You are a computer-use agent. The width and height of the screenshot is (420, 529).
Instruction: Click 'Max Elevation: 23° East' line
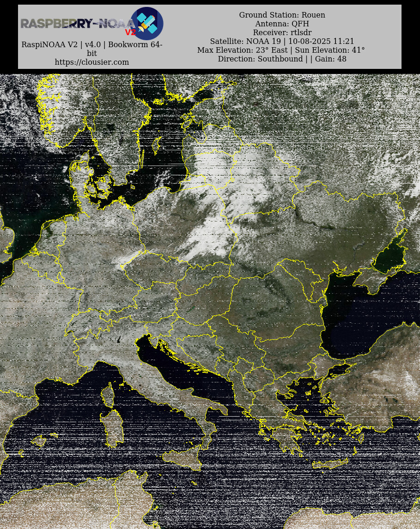click(x=243, y=50)
